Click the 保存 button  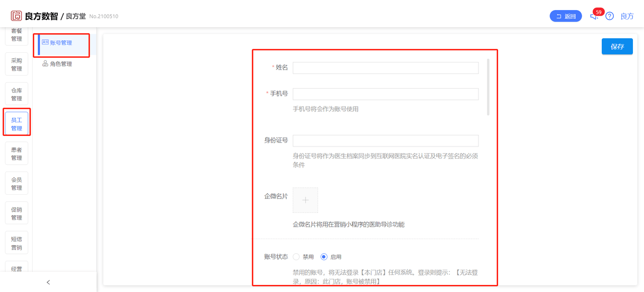[x=617, y=46]
